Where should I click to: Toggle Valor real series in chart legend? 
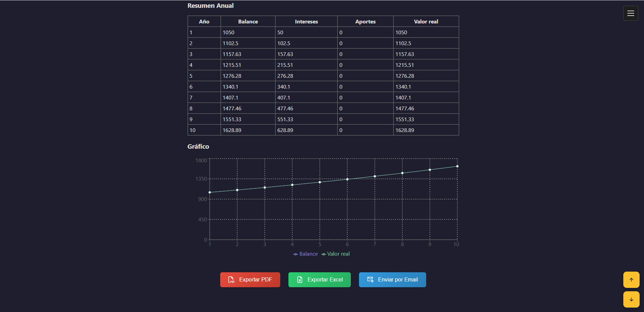[x=336, y=254]
